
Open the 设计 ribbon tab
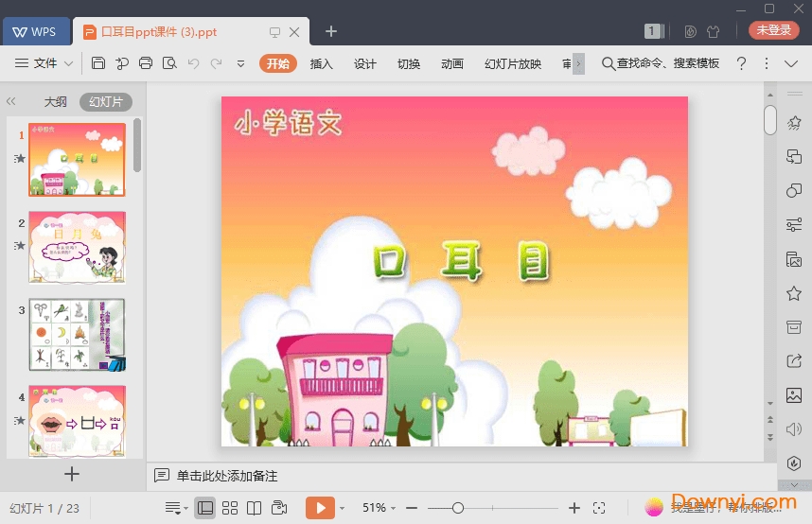pos(364,63)
